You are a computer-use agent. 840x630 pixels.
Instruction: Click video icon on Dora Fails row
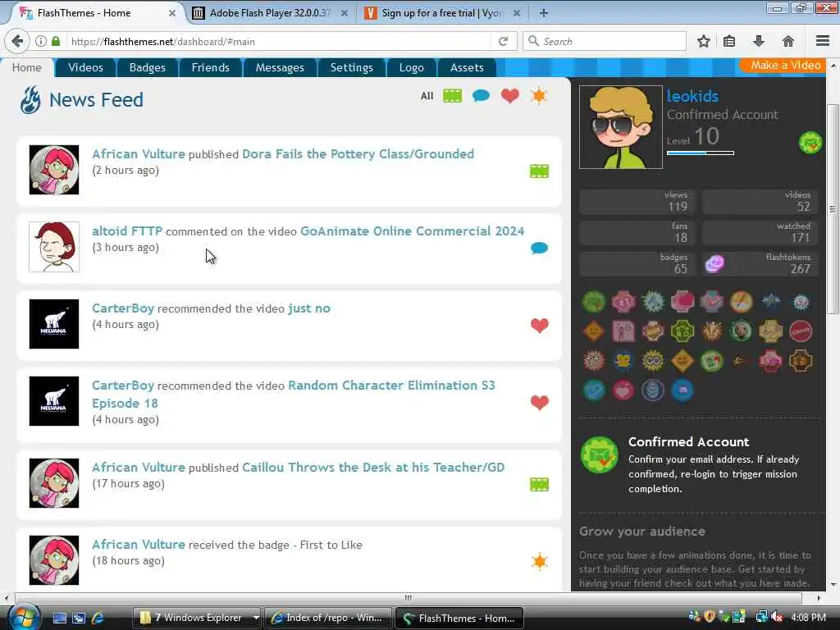click(540, 171)
